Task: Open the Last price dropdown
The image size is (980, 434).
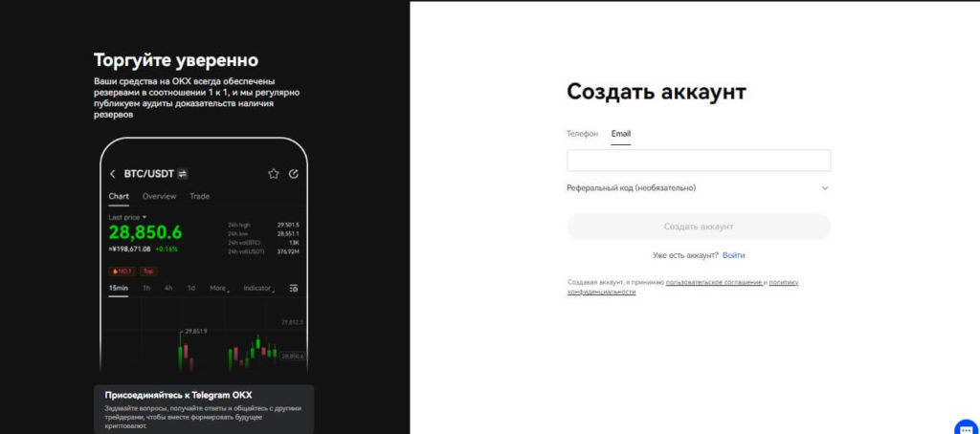Action: tap(127, 217)
